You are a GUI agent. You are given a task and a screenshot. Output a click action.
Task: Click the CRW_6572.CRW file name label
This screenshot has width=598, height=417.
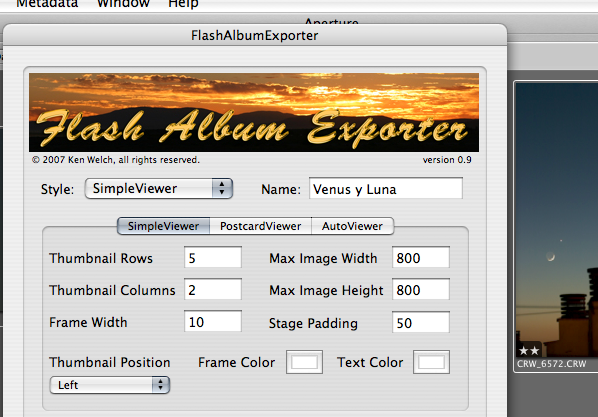551,364
